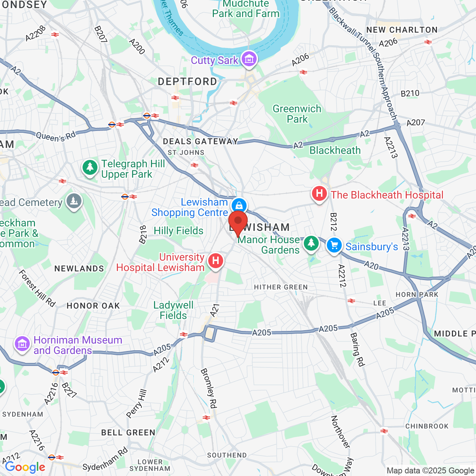This screenshot has width=476, height=476.
Task: Open the Google logo link
Action: tap(25, 467)
